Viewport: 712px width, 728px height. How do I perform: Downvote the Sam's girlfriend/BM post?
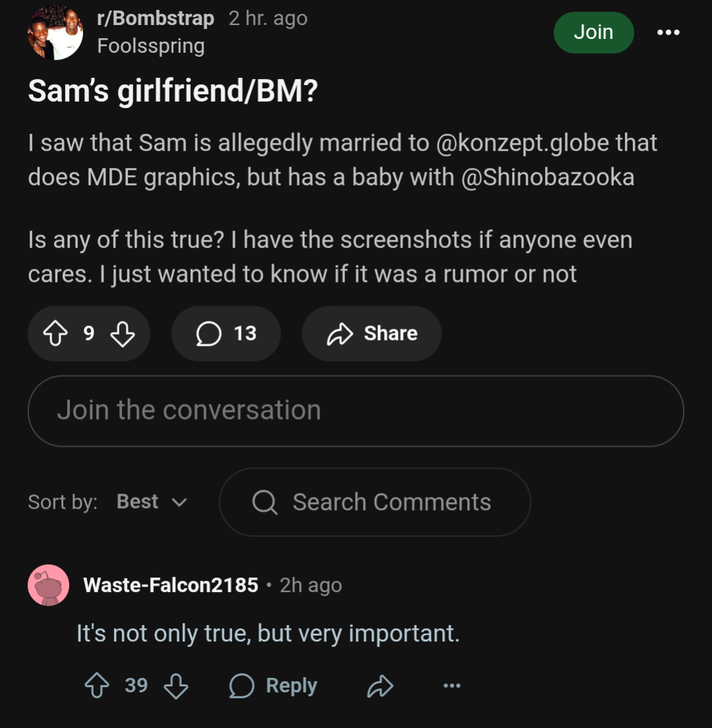tap(122, 334)
